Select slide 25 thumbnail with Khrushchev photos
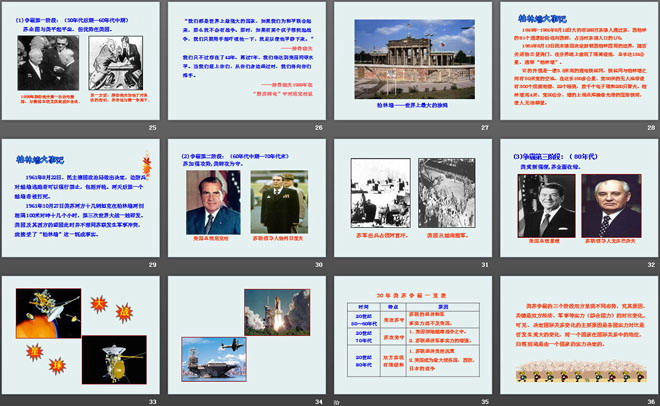 pos(81,61)
